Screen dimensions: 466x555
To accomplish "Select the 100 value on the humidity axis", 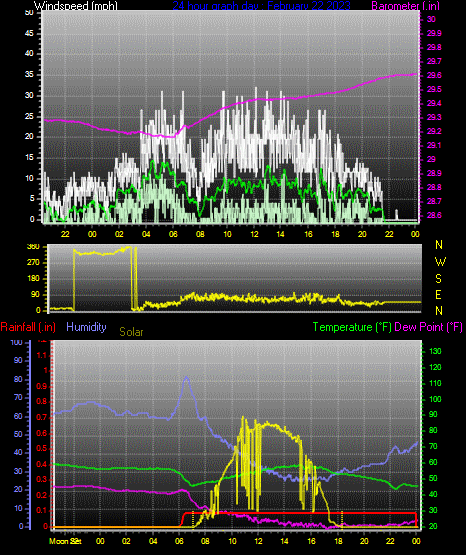I will (x=16, y=342).
